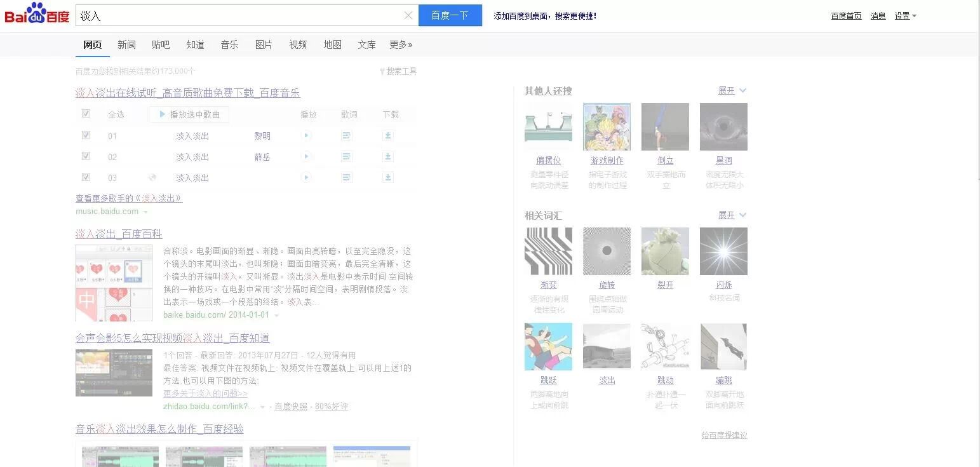Switch to the 图片 tab
The width and height of the screenshot is (980, 467).
[264, 44]
